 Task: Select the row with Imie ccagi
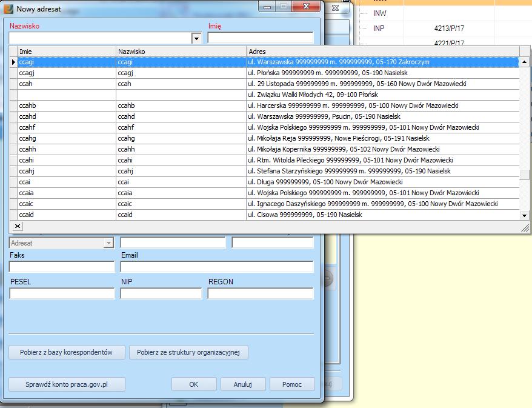265,62
